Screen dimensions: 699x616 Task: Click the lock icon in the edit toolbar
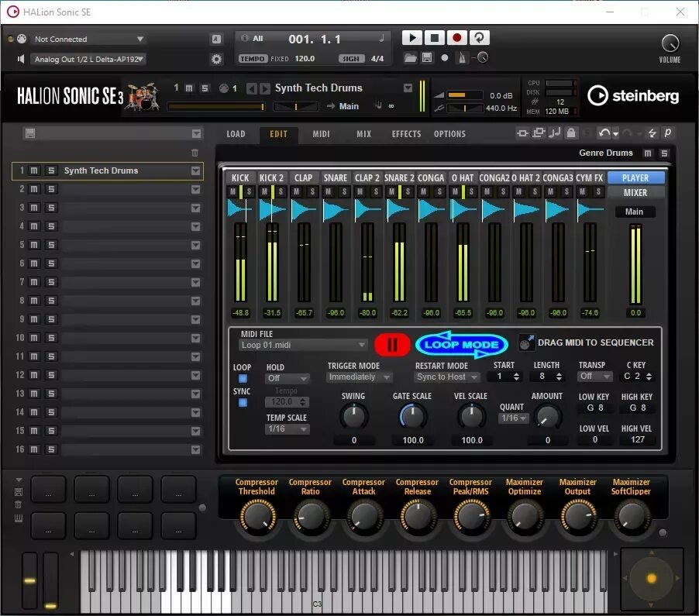[x=572, y=132]
